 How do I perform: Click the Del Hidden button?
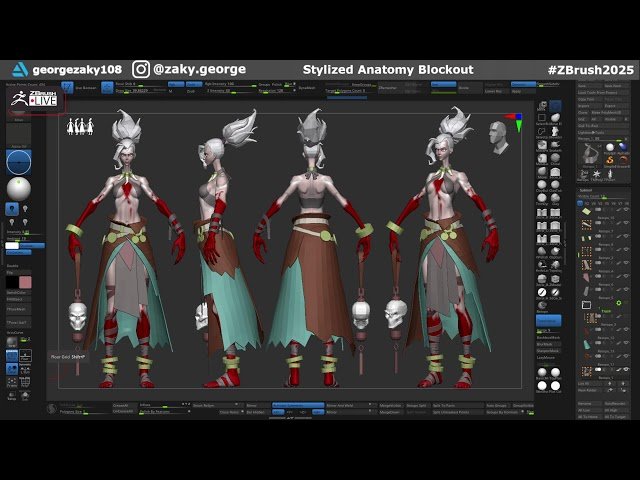256,412
